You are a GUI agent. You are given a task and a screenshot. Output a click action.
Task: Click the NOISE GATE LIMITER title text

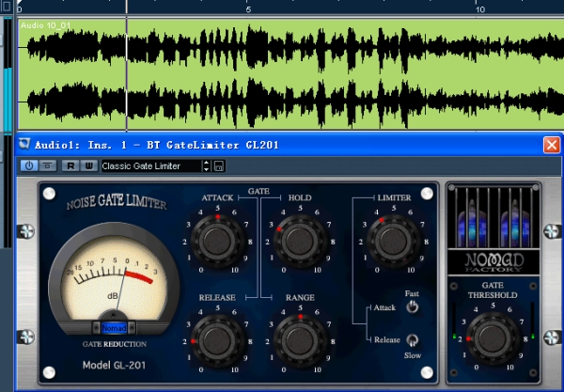[x=117, y=201]
